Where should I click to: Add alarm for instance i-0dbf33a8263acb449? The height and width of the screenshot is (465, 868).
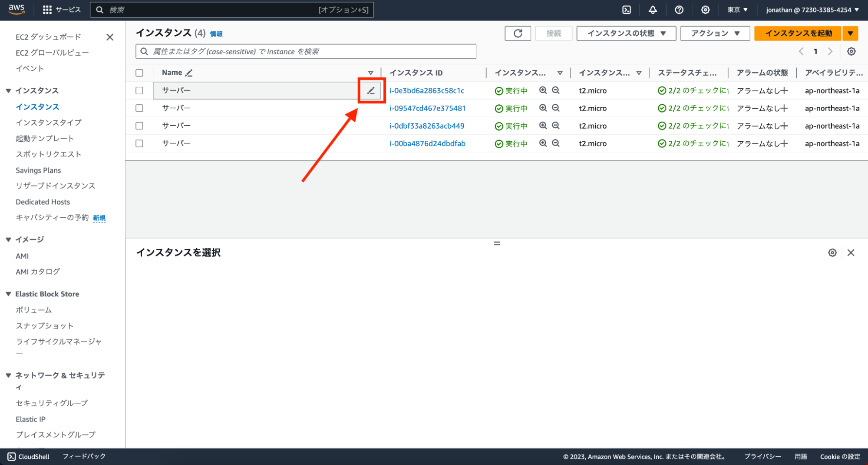tap(784, 126)
